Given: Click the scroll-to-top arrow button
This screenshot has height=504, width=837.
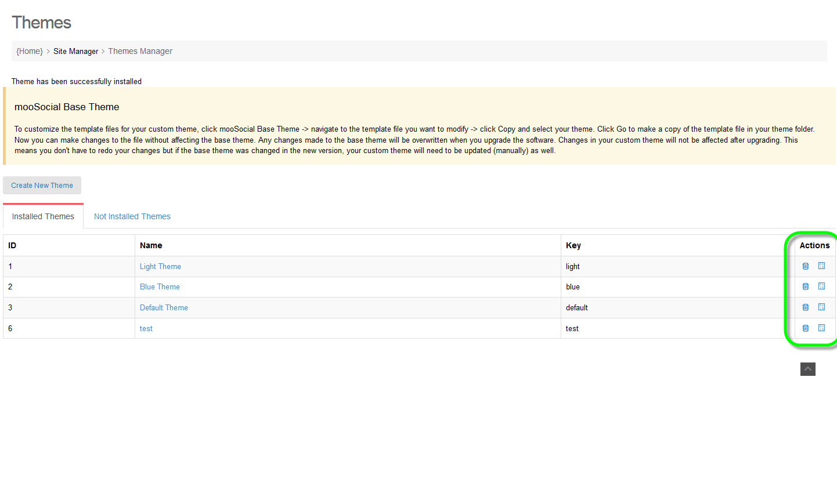Looking at the screenshot, I should pyautogui.click(x=807, y=369).
